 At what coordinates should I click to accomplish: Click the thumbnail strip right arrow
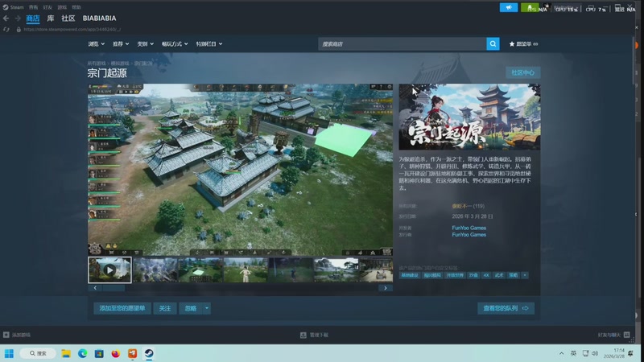pos(386,288)
